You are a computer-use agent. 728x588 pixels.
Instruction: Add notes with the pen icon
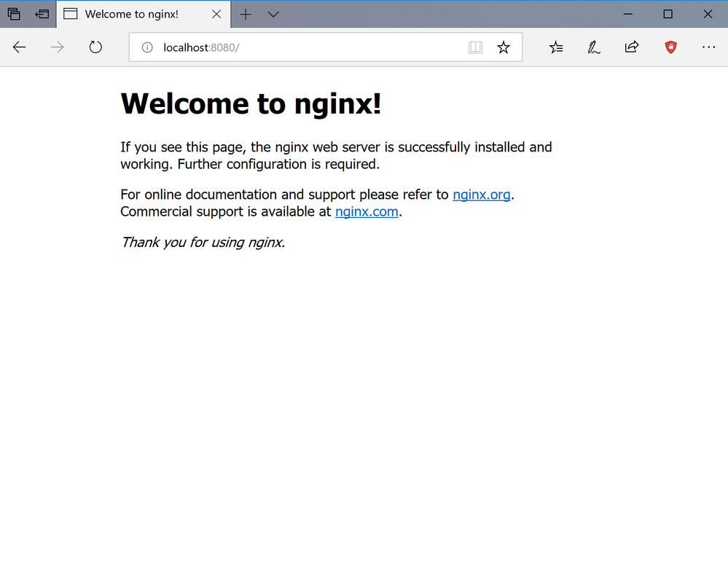click(x=594, y=47)
